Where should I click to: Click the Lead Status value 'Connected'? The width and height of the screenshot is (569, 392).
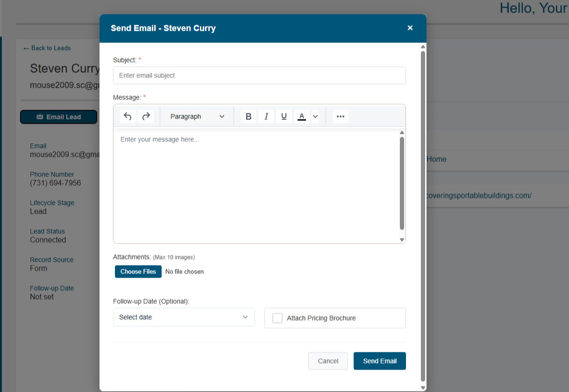[x=48, y=240]
